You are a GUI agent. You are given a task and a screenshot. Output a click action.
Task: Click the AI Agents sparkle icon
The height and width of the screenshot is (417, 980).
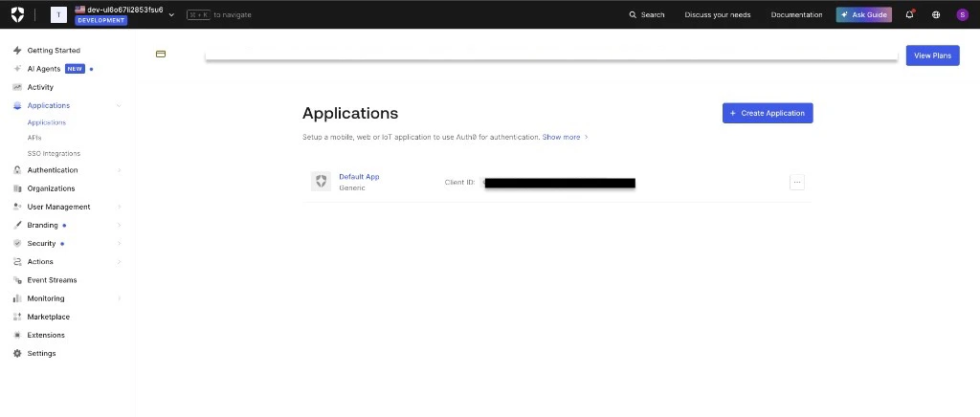pos(17,69)
